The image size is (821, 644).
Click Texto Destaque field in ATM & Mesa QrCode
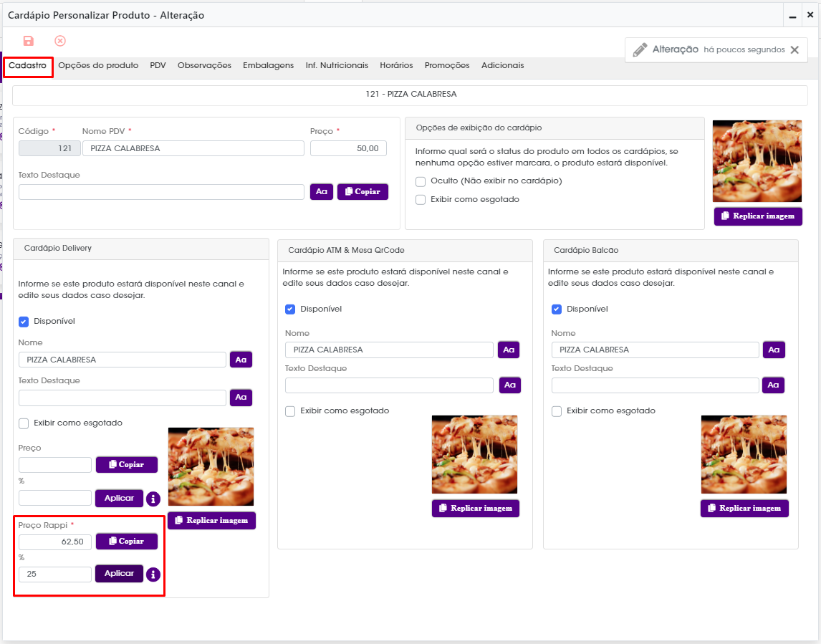[389, 385]
